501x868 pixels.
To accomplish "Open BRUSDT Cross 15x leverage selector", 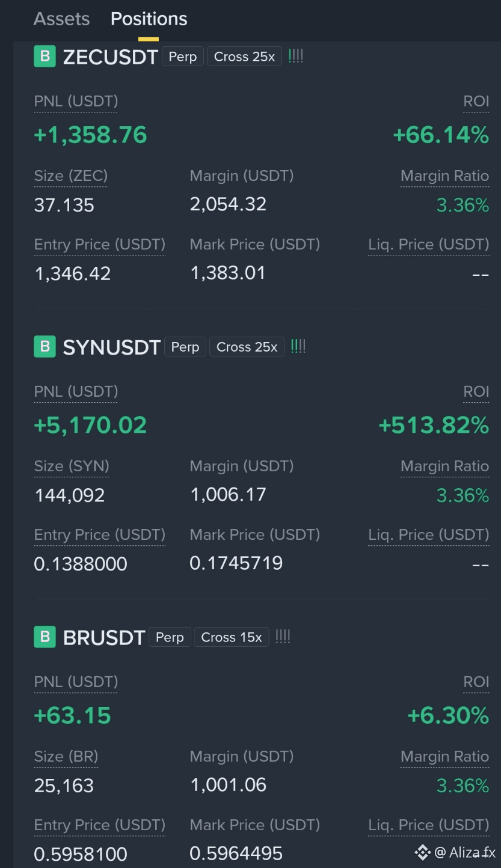I will coord(232,637).
